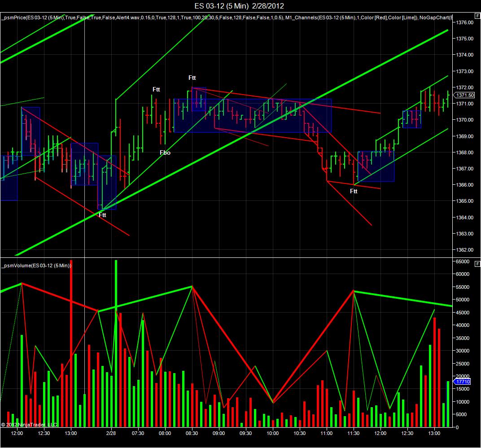This screenshot has width=481, height=448.
Task: Click the 1372.00 price axis label
Action: (465, 88)
